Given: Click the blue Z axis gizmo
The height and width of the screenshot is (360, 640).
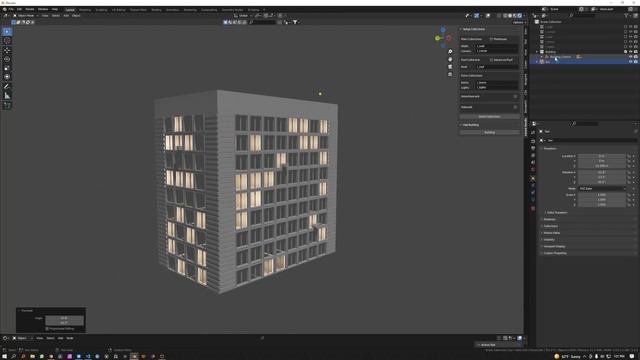Looking at the screenshot, I should [443, 30].
